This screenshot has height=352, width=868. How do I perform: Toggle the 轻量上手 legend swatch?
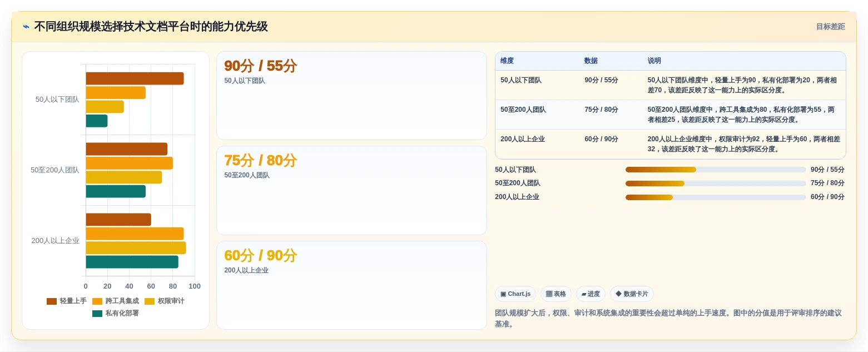pyautogui.click(x=52, y=301)
